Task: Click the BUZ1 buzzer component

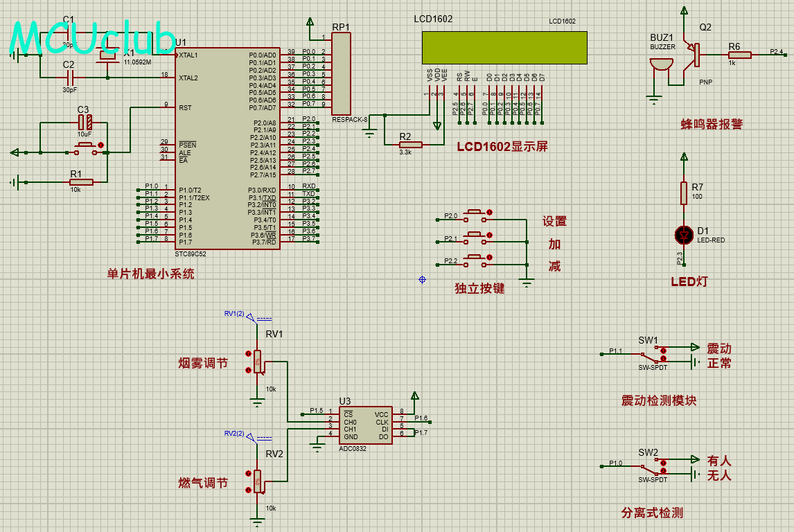Action: click(x=660, y=64)
